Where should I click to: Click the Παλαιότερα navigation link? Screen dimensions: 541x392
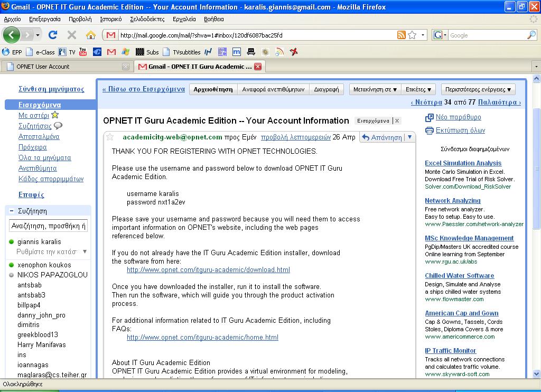[499, 102]
